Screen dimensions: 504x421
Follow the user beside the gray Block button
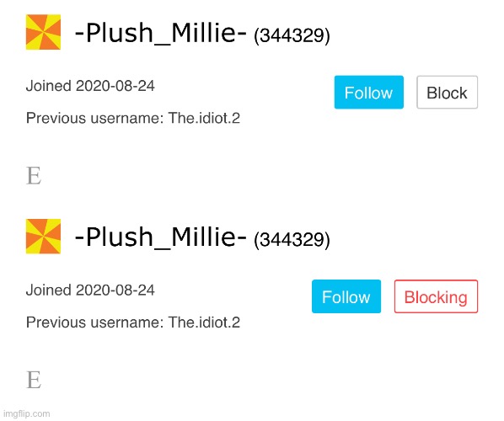coord(368,93)
